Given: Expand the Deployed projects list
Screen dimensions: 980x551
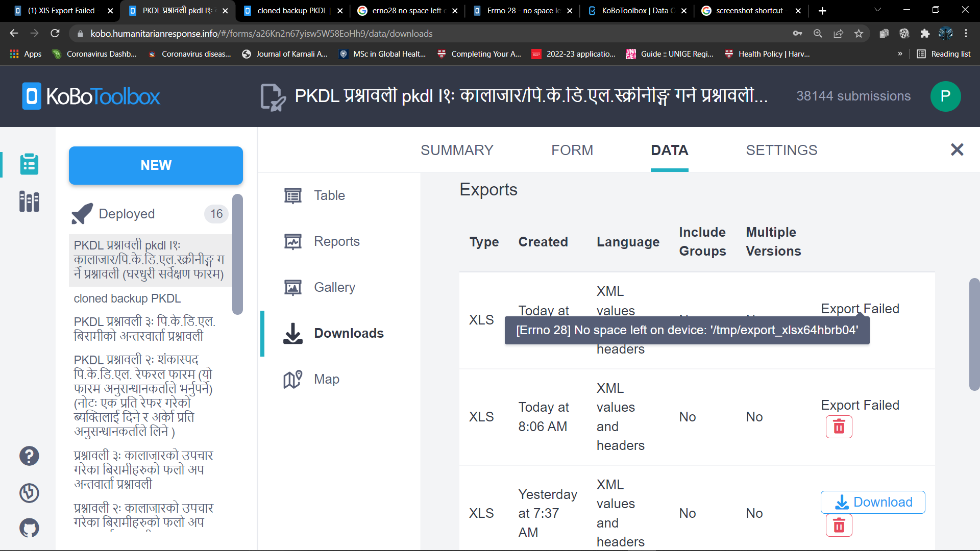Looking at the screenshot, I should coord(127,214).
